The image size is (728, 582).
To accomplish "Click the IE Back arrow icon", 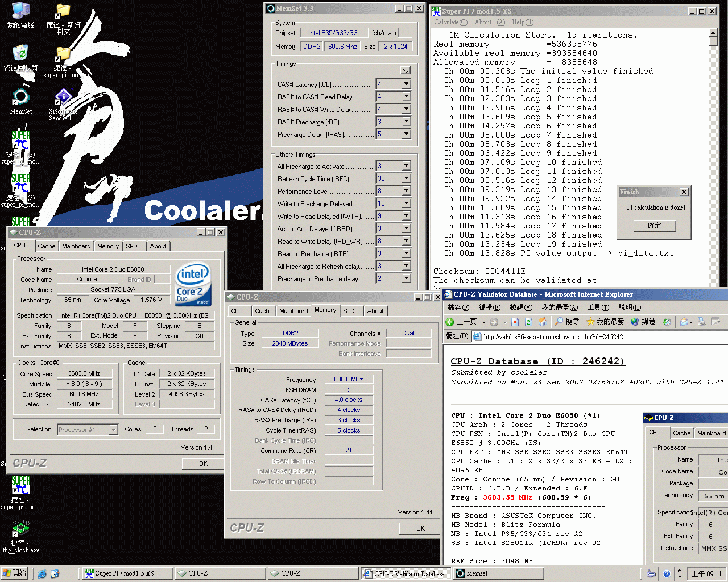I will click(x=450, y=322).
